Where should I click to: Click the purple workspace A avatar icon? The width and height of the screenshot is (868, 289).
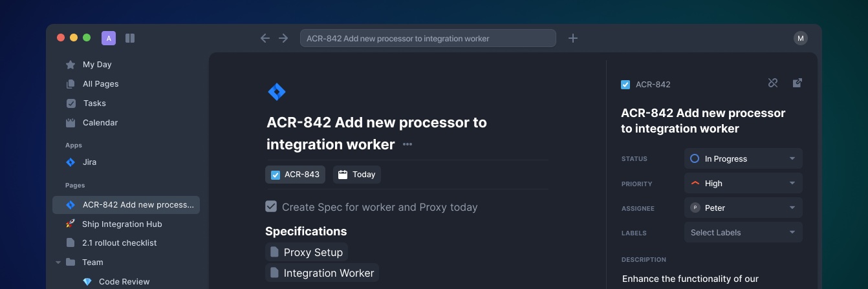109,38
